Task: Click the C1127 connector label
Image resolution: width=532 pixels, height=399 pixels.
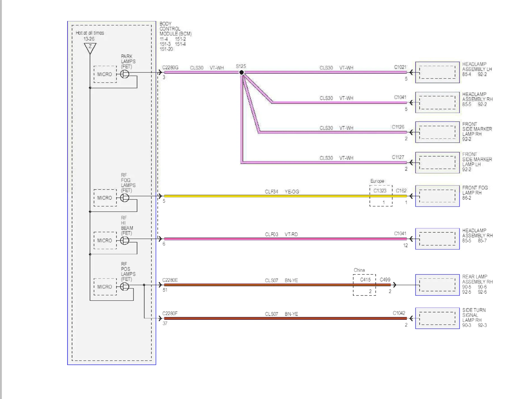Action: click(x=398, y=157)
